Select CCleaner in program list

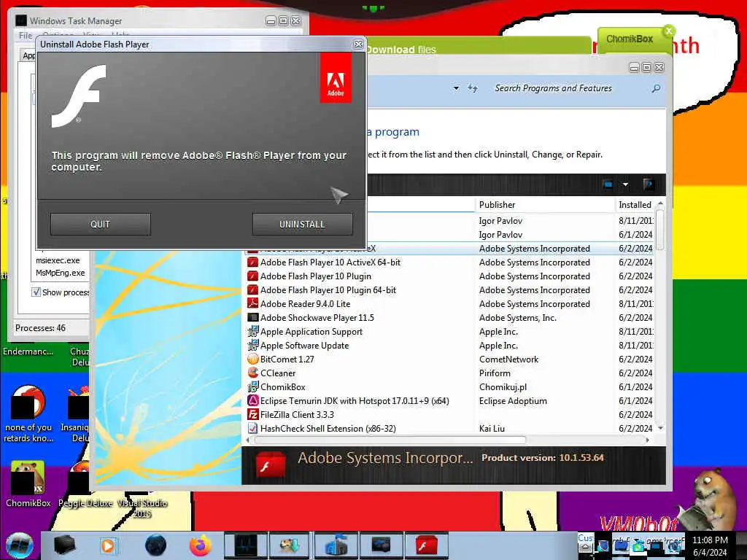click(x=449, y=373)
